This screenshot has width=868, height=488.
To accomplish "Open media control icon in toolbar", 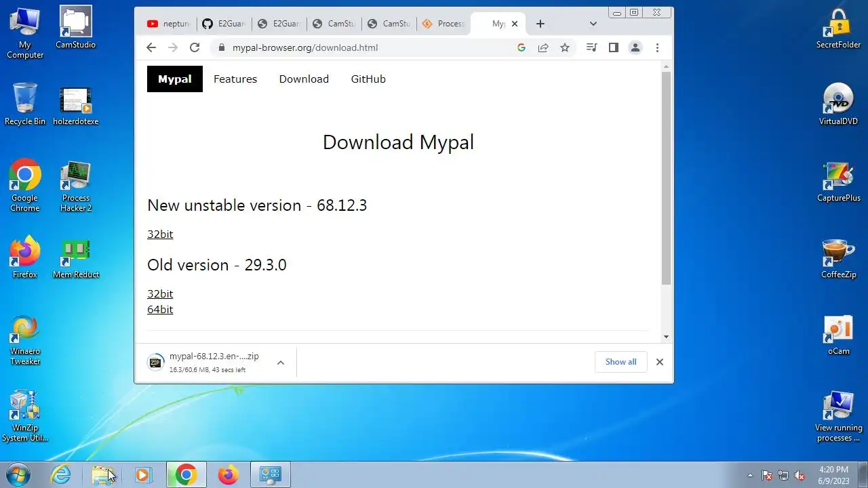I will (x=591, y=47).
